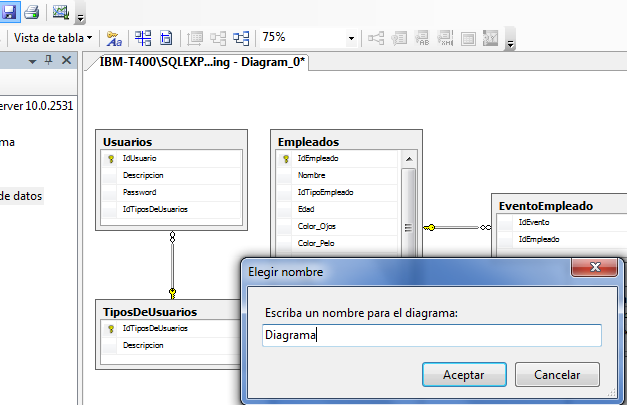Click the Empleados table scroll up arrow

(409, 159)
